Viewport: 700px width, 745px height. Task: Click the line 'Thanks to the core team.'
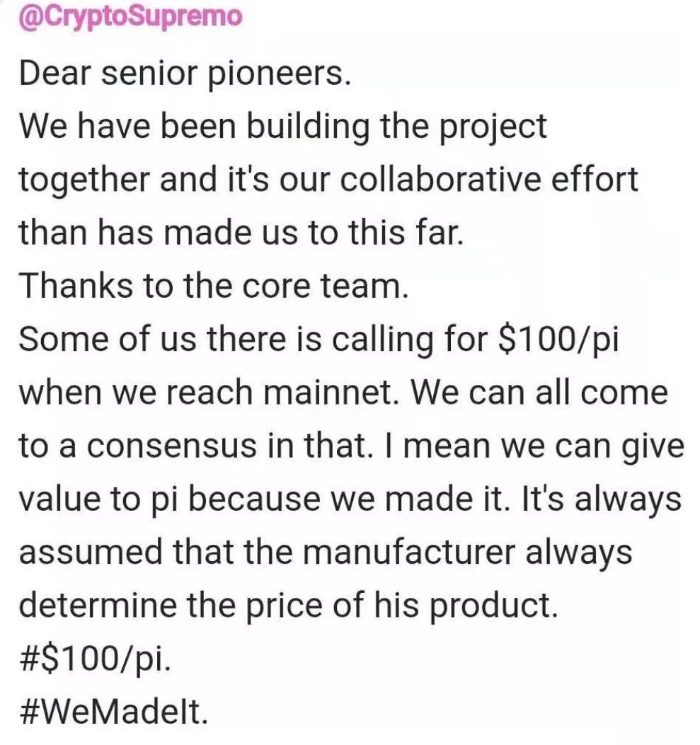coord(213,286)
